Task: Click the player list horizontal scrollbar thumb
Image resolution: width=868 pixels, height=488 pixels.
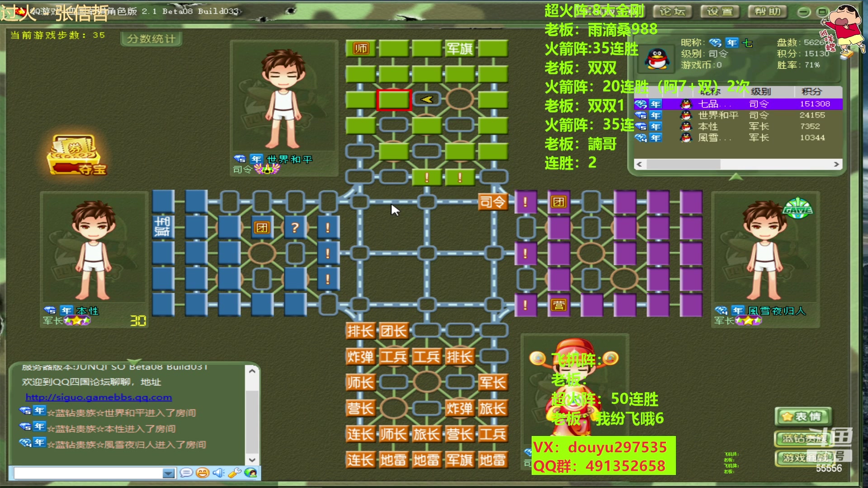Action: [x=683, y=164]
